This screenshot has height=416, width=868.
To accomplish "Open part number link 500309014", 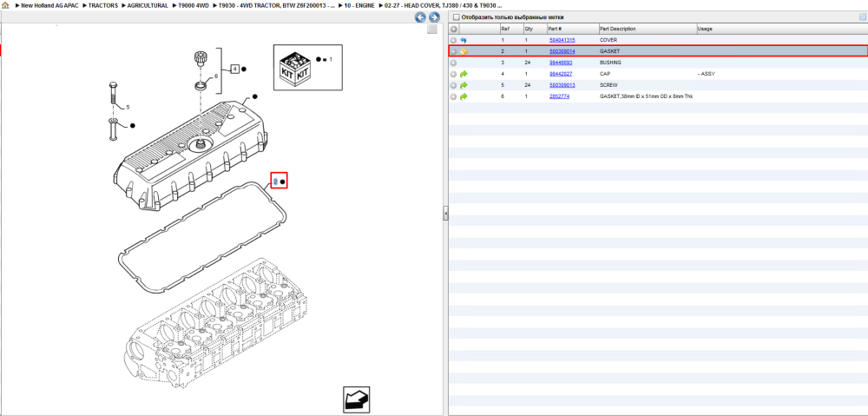I will click(562, 51).
